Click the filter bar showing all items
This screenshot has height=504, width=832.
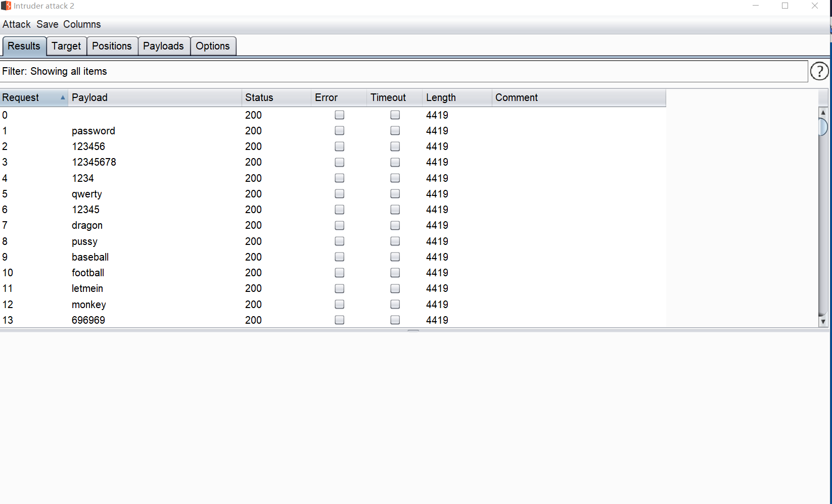pyautogui.click(x=404, y=71)
